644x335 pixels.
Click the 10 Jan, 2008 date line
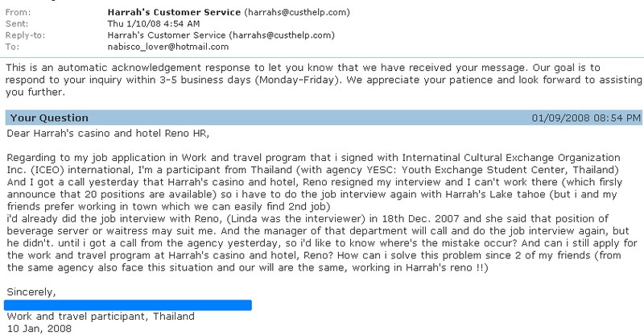coord(39,329)
